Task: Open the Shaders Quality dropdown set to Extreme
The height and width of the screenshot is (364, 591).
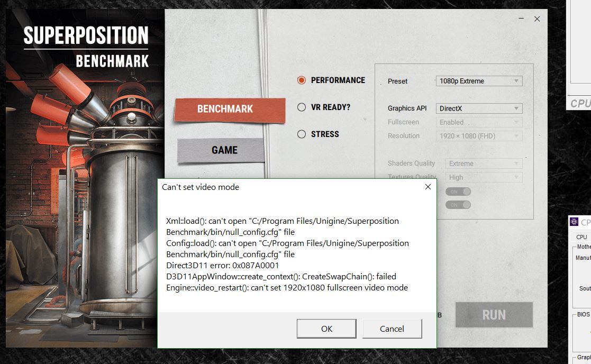Action: coord(484,163)
